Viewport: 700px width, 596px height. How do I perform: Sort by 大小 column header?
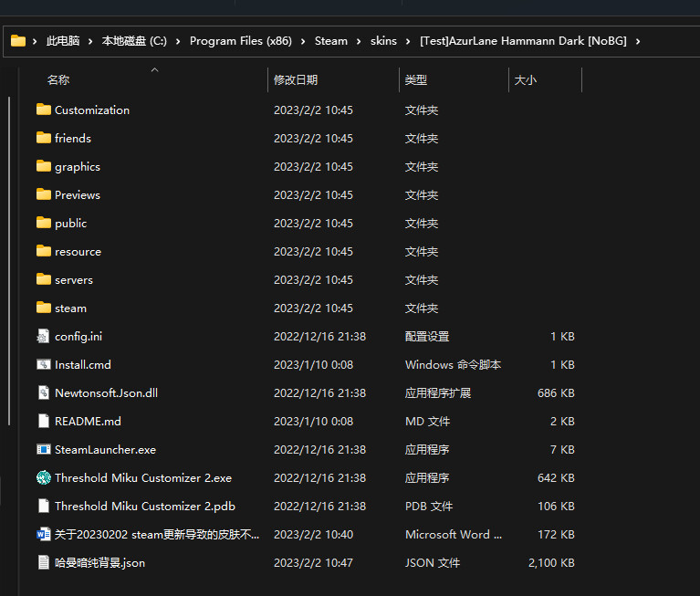pyautogui.click(x=526, y=80)
